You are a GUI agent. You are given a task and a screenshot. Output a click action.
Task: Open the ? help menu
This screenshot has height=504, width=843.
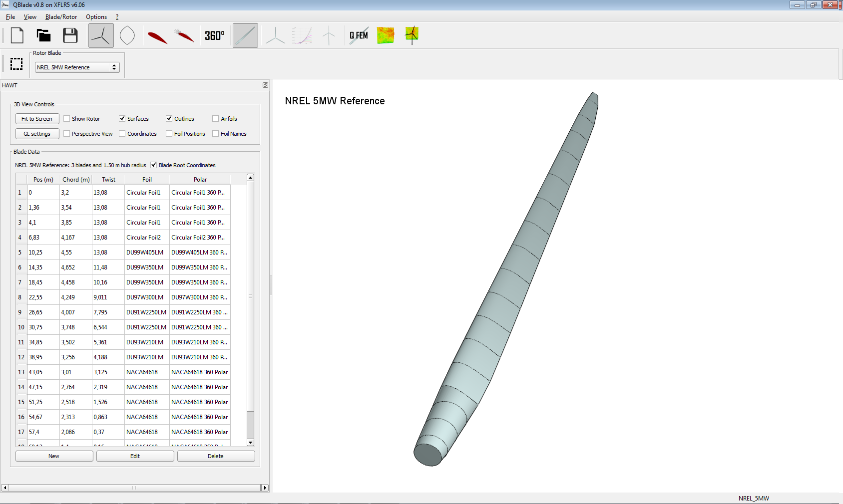117,17
